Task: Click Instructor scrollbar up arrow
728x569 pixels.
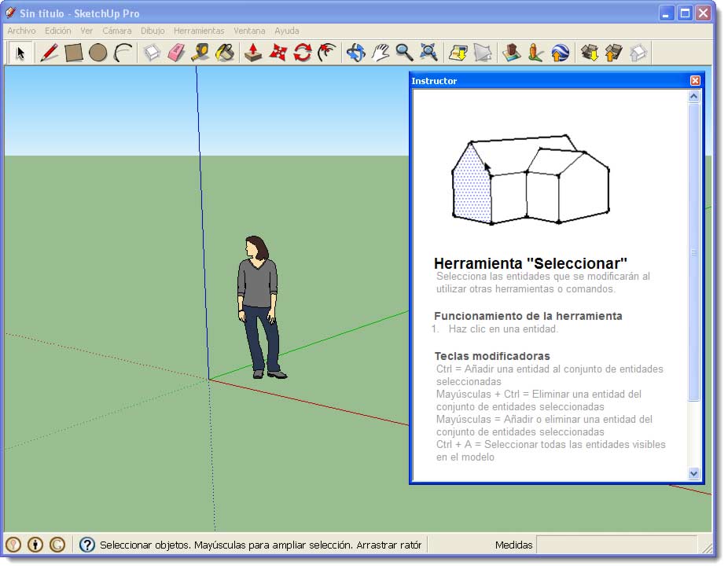Action: (693, 96)
